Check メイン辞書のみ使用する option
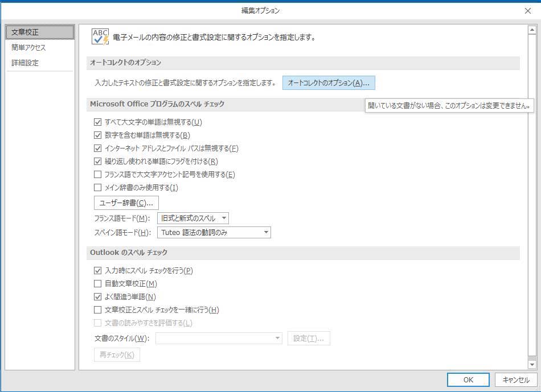The width and height of the screenshot is (541, 392). (97, 187)
